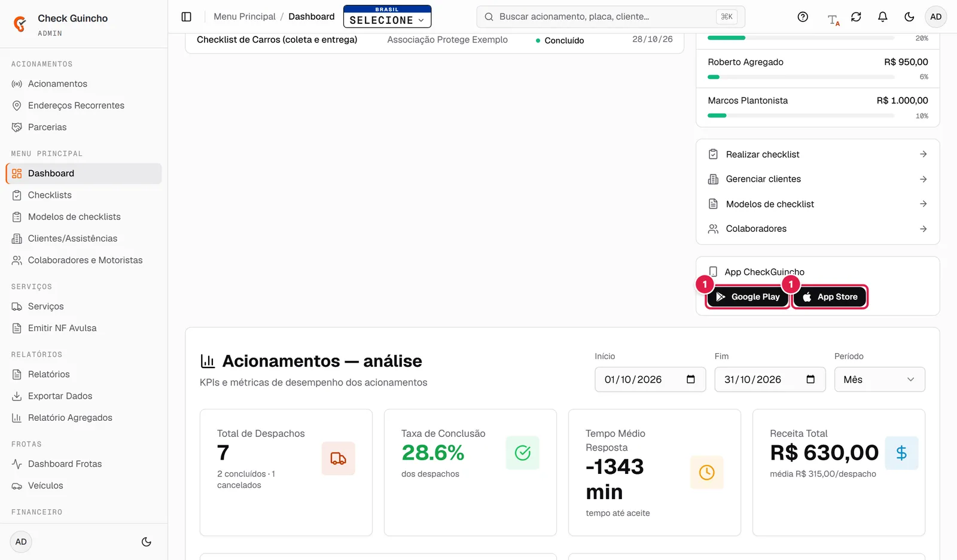Click the Fim date field 31/10/2026
This screenshot has height=560, width=957.
click(x=770, y=380)
